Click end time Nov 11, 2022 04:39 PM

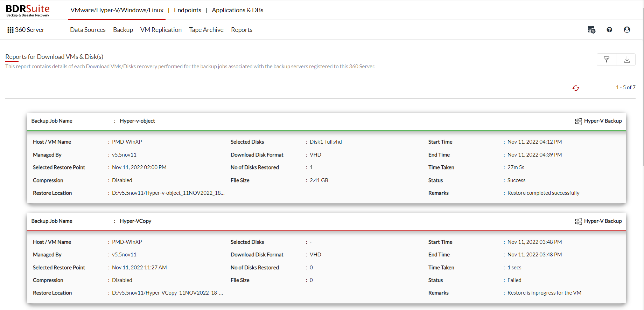(x=535, y=155)
